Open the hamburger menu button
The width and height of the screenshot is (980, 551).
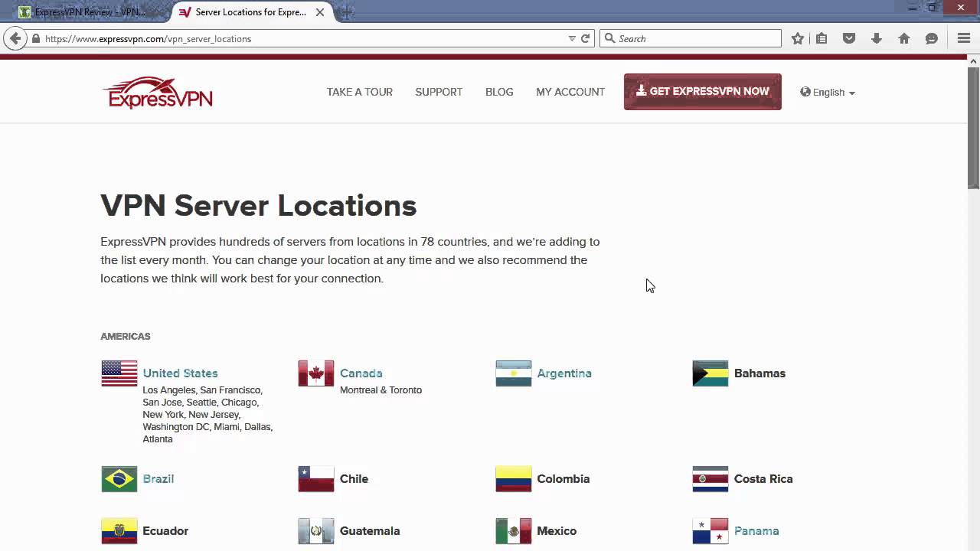click(964, 38)
